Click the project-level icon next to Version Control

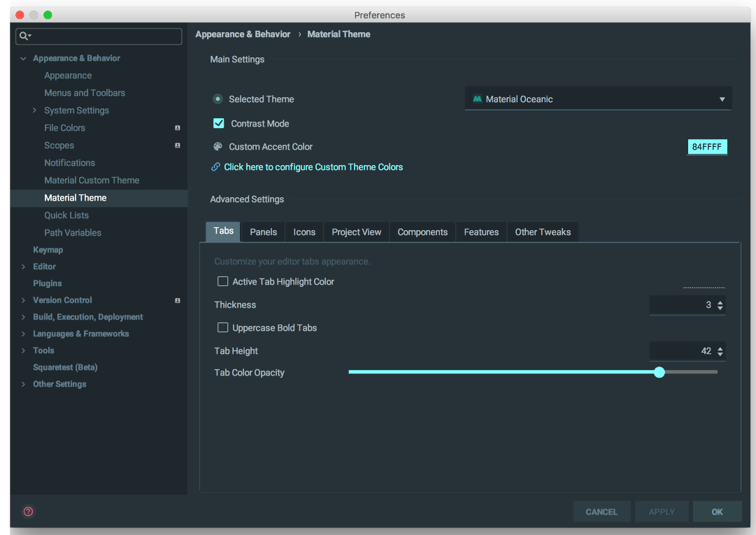pyautogui.click(x=178, y=300)
